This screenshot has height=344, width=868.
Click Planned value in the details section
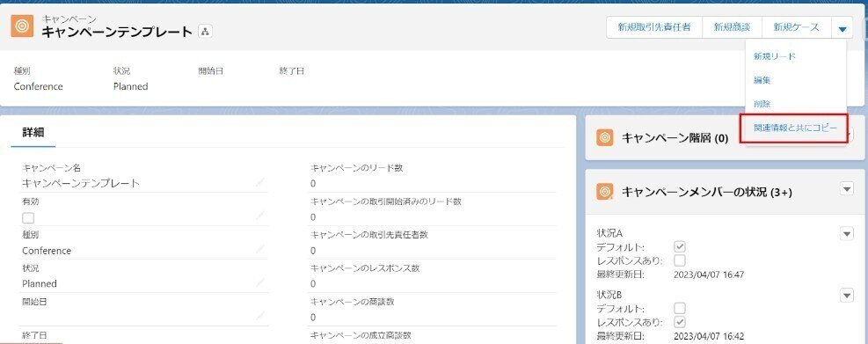pos(40,283)
